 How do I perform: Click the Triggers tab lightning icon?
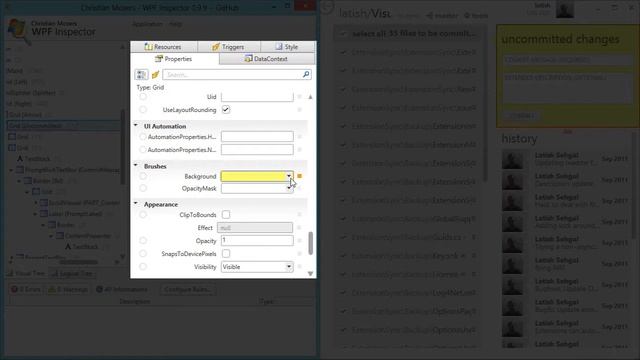(216, 47)
